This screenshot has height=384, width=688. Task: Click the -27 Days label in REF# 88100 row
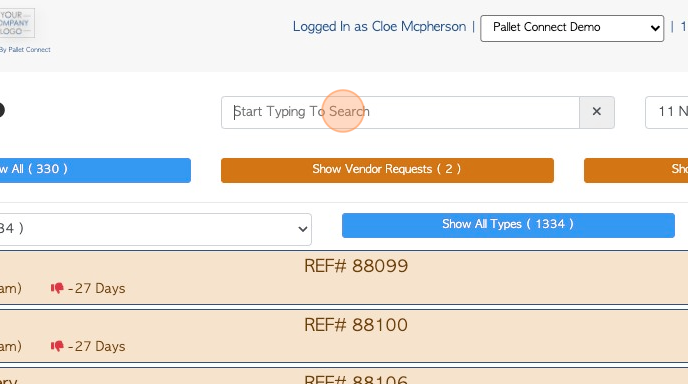pos(97,346)
